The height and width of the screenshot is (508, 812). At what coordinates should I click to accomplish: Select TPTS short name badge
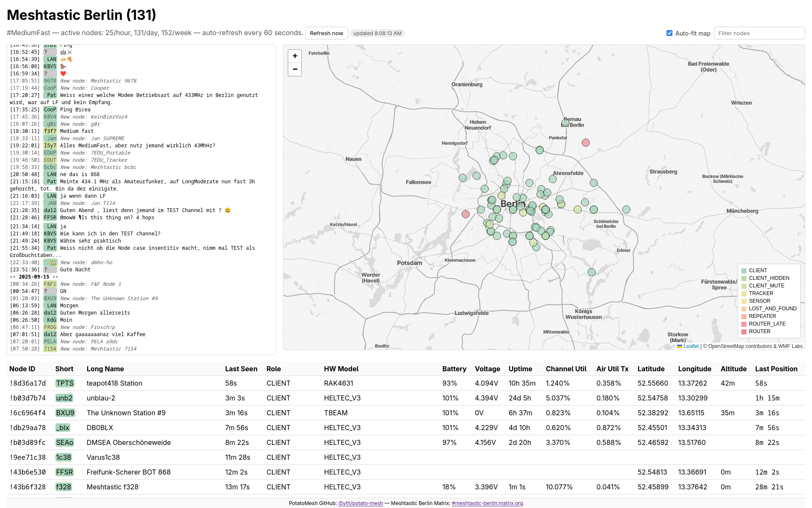[x=65, y=383]
